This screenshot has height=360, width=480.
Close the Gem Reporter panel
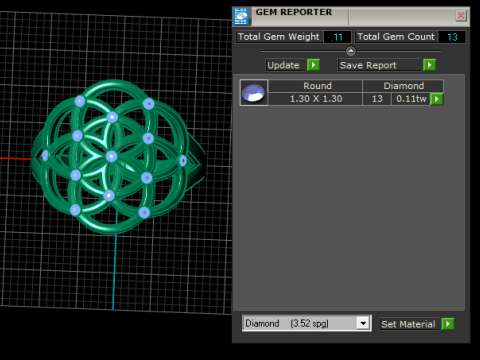(x=461, y=15)
